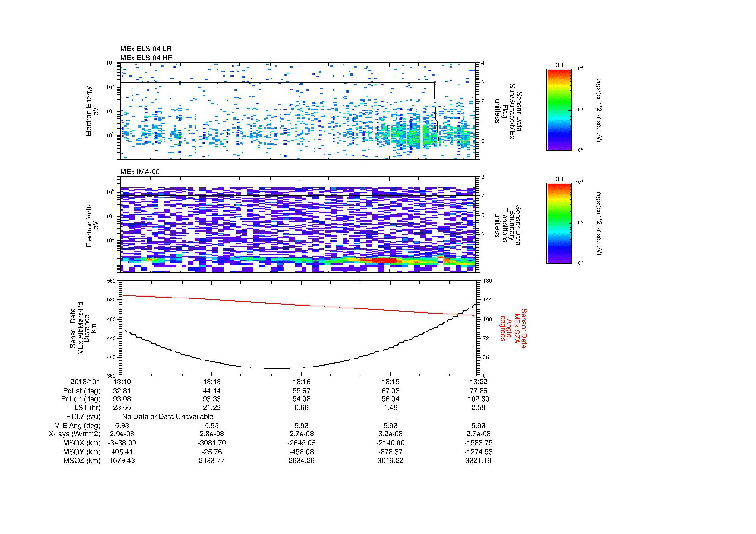Click the MSOZ value 2183.77

point(212,461)
